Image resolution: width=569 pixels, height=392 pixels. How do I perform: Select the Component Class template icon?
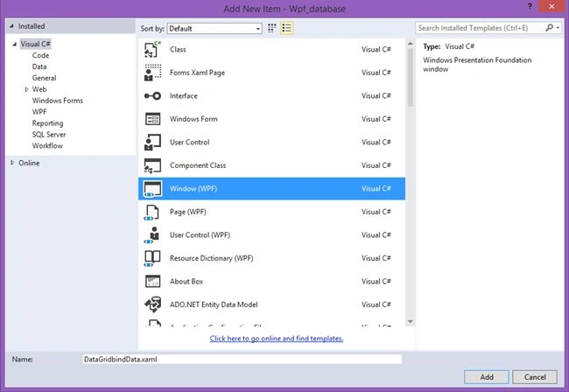[x=152, y=165]
